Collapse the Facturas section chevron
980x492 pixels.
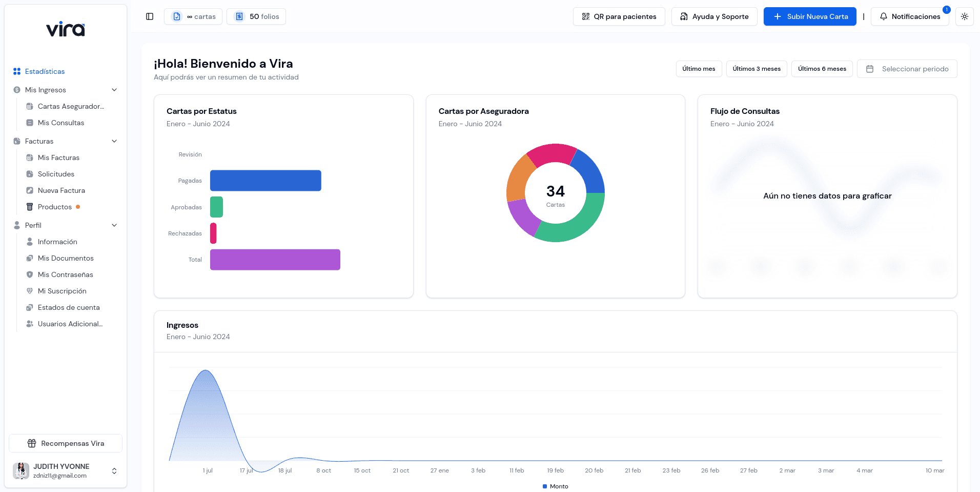click(x=114, y=141)
